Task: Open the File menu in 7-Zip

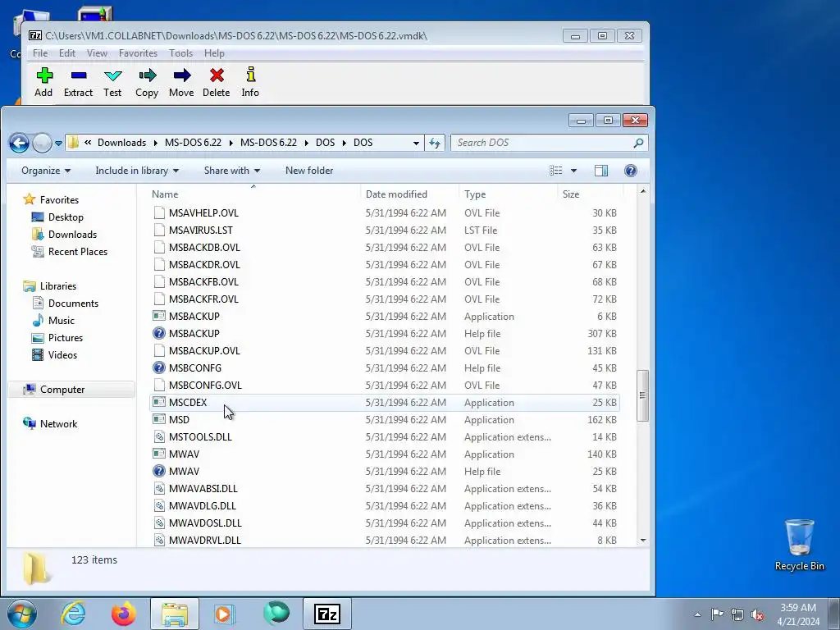Action: [40, 53]
